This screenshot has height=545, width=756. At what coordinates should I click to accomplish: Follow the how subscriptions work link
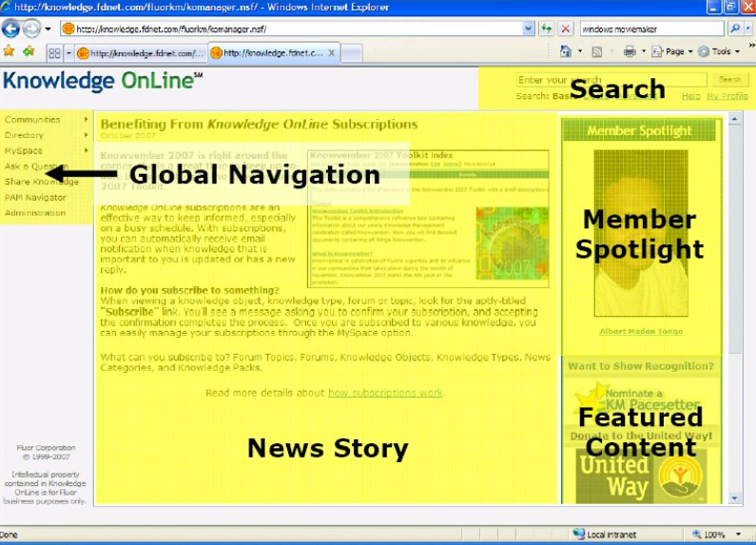(385, 393)
